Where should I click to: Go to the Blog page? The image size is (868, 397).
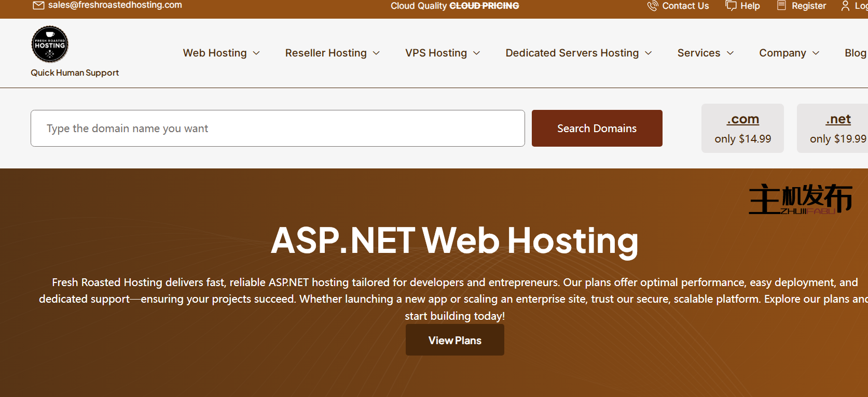tap(855, 53)
